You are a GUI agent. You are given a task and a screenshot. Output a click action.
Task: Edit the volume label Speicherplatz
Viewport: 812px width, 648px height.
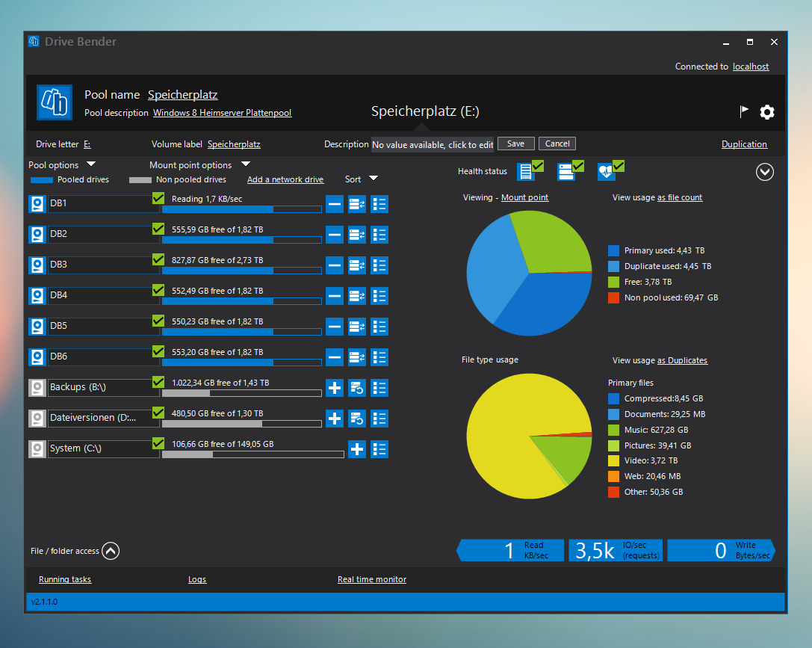[234, 144]
